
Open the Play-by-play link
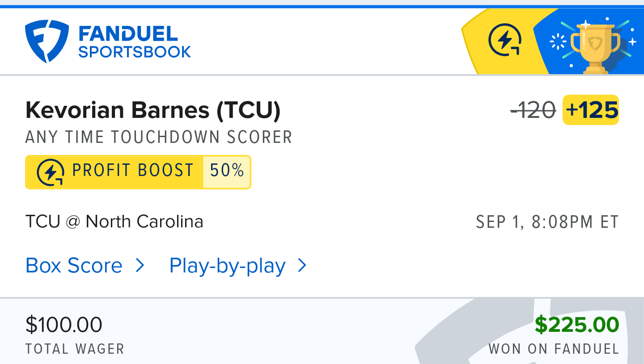coord(227,266)
